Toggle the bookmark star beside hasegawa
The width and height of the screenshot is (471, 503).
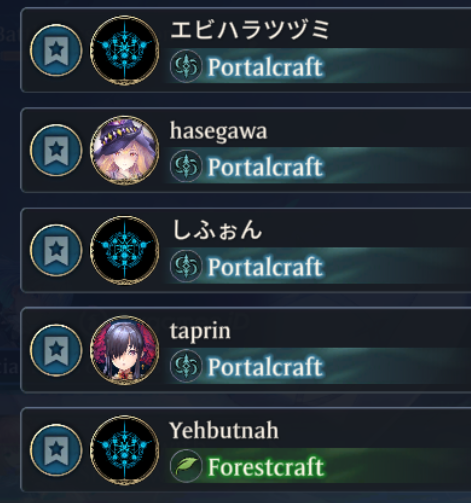(x=56, y=150)
